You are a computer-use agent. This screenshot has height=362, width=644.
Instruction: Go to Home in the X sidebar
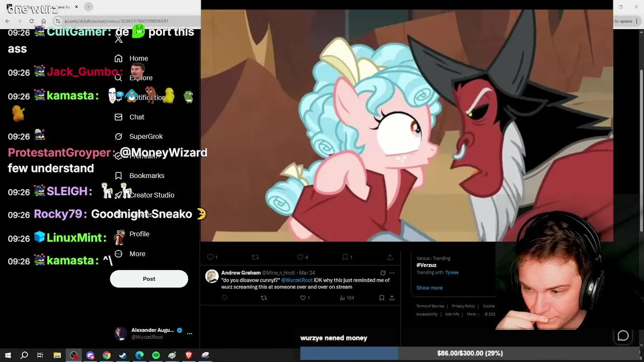[131, 58]
